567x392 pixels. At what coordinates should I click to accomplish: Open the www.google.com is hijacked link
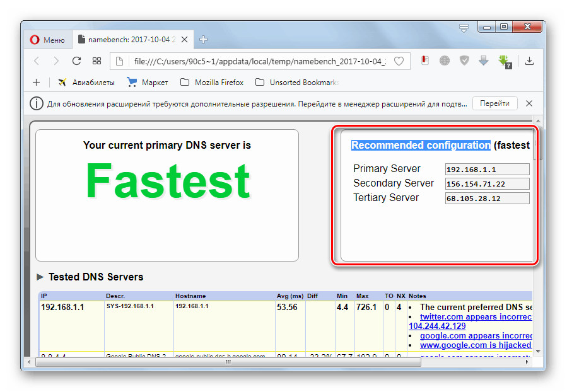476,345
